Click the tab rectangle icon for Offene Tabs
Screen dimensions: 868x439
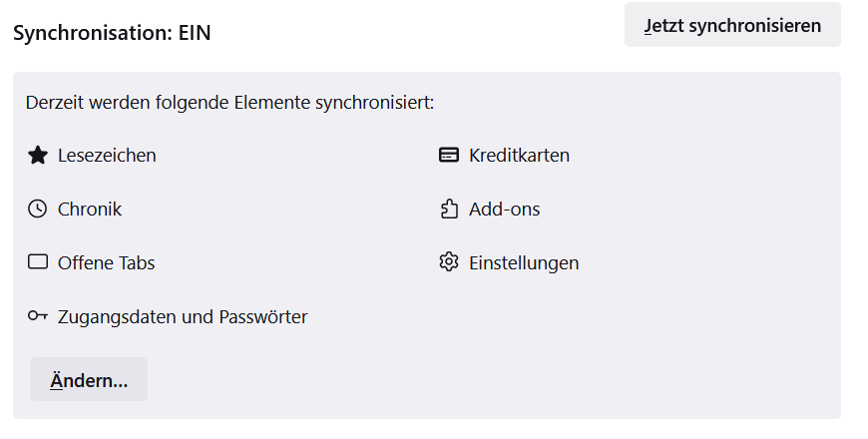tap(38, 263)
